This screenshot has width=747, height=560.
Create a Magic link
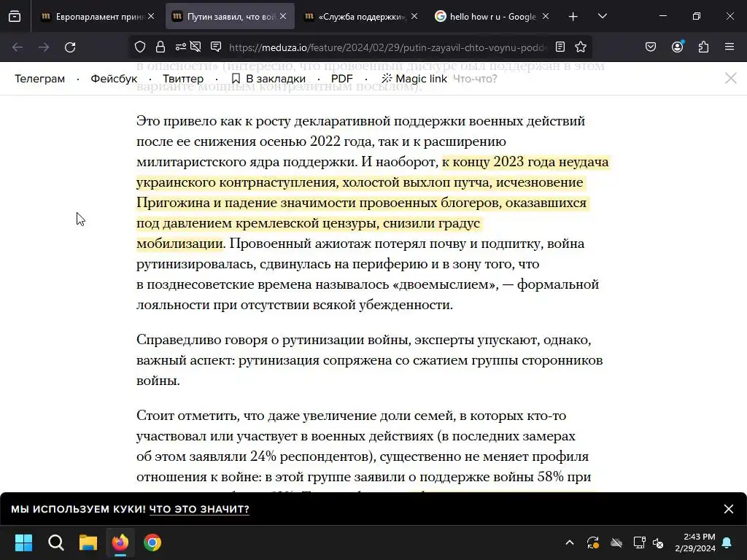[414, 79]
